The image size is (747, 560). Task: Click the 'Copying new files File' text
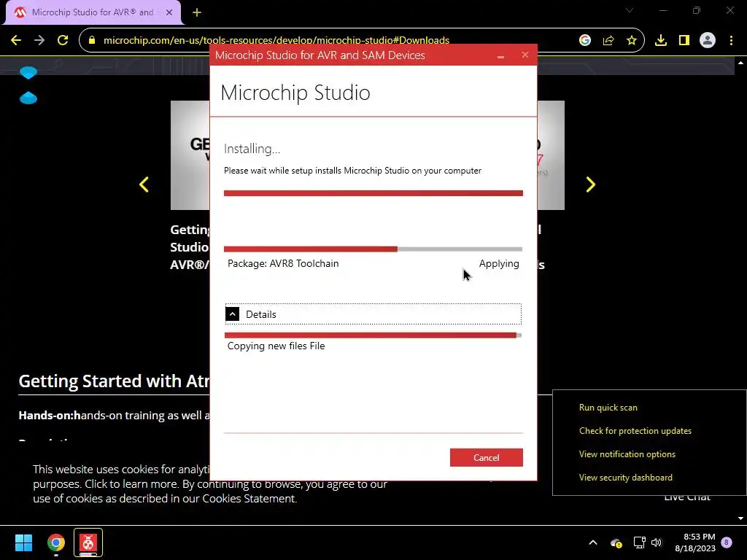(x=276, y=346)
